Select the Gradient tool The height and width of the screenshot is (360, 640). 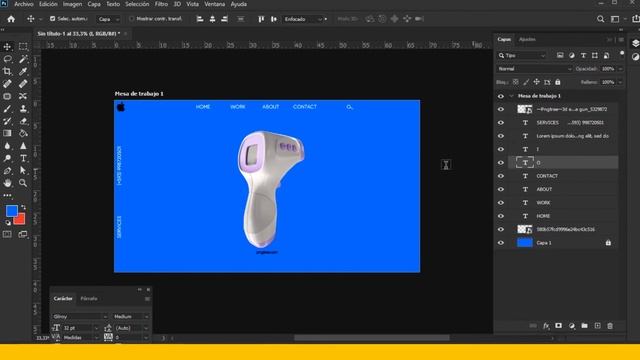point(7,133)
